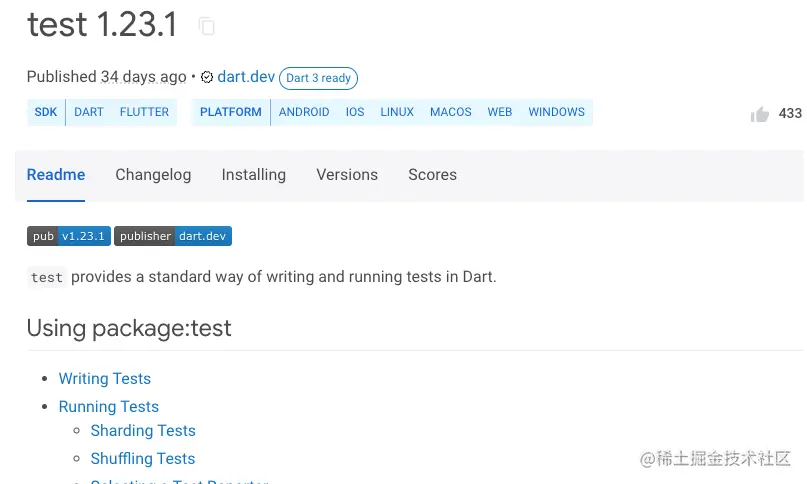The image size is (807, 484).
Task: Filter by the LINUX platform tag
Action: (x=397, y=112)
